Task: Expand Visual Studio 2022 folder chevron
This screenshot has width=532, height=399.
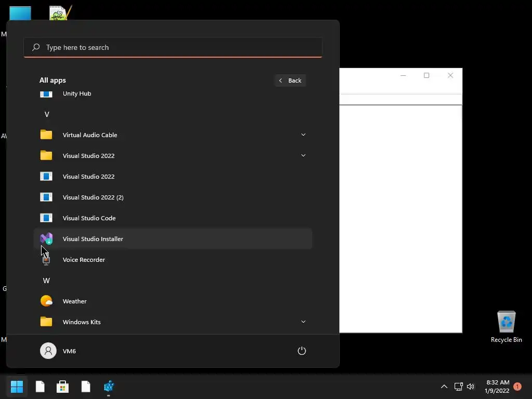Action: (303, 155)
